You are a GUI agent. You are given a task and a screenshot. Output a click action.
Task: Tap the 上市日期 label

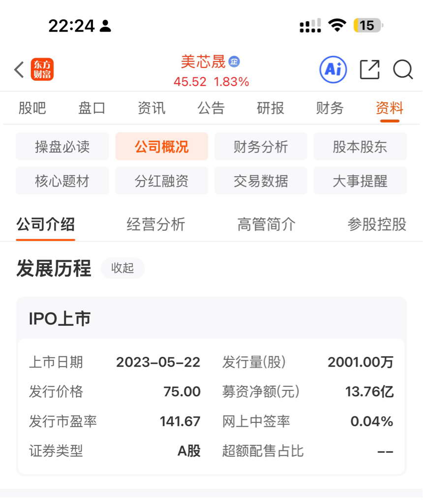coord(56,362)
